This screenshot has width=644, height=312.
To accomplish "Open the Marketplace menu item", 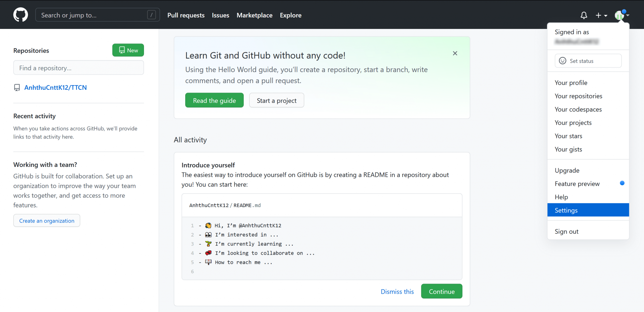I will tap(254, 15).
